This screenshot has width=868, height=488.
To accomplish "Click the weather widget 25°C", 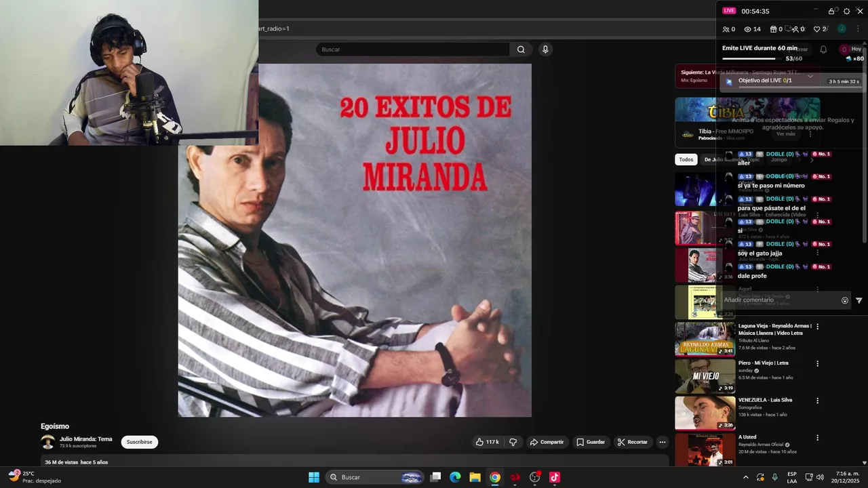I will click(34, 477).
